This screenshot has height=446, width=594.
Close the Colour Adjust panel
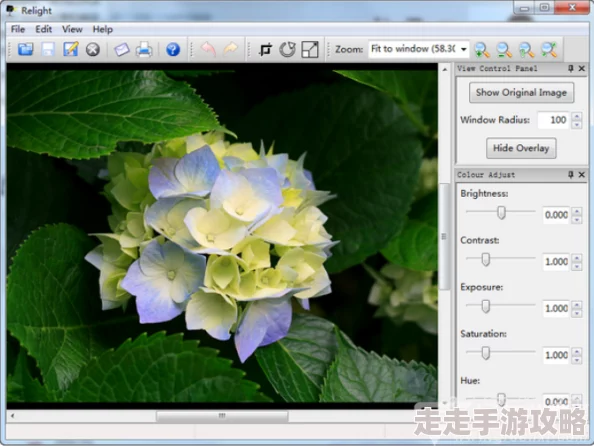582,174
